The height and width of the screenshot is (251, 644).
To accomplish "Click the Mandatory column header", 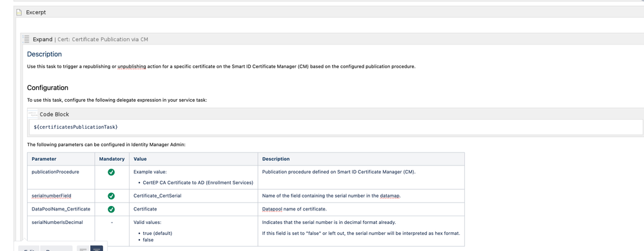I will (x=112, y=159).
